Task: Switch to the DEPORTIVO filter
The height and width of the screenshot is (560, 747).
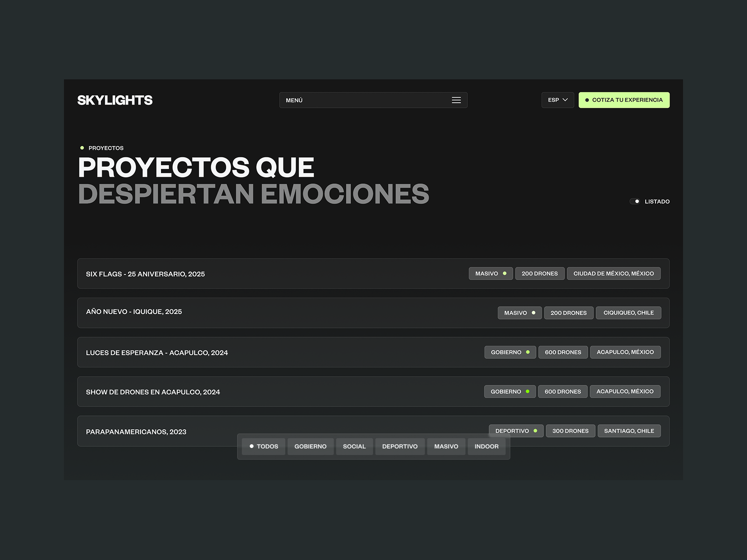Action: [400, 446]
